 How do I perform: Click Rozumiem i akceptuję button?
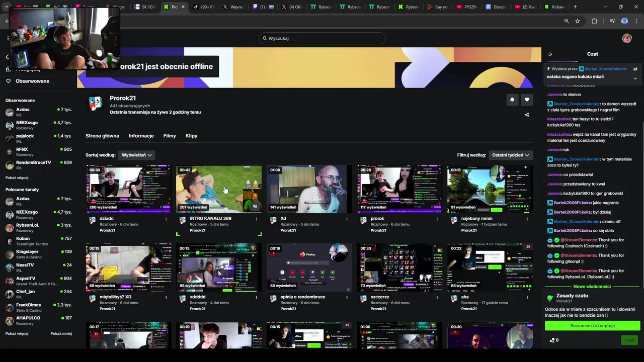click(x=592, y=326)
